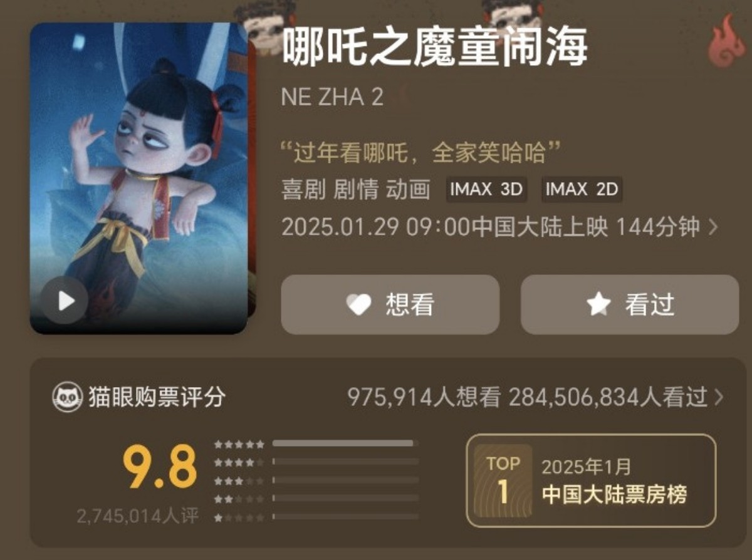This screenshot has height=560, width=752.
Task: View the 2,745,014人评 reviews count
Action: pyautogui.click(x=138, y=516)
